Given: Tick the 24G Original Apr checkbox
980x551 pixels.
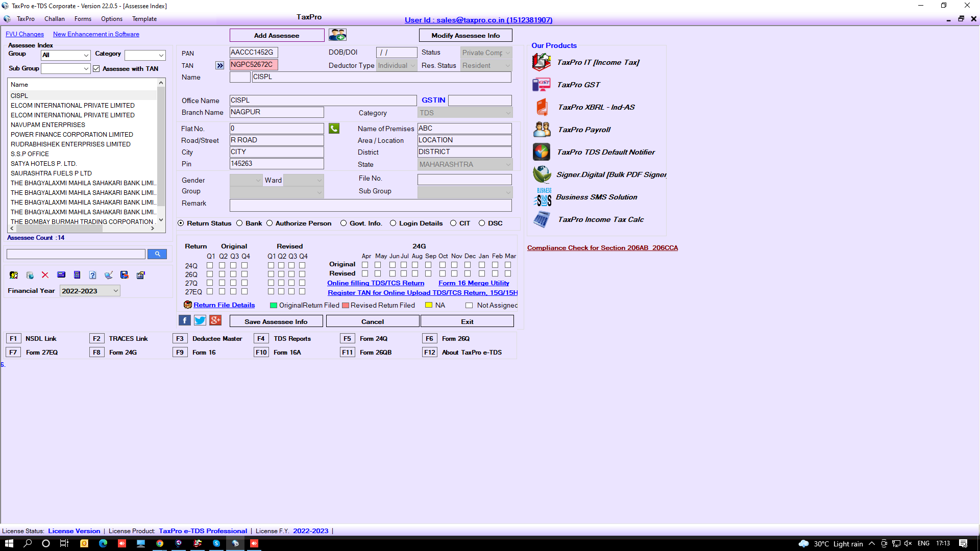Looking at the screenshot, I should (x=365, y=265).
